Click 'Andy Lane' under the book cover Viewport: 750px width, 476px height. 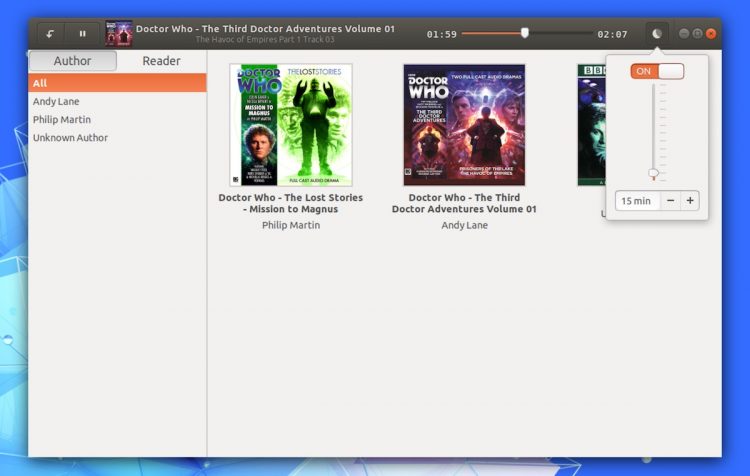[464, 225]
